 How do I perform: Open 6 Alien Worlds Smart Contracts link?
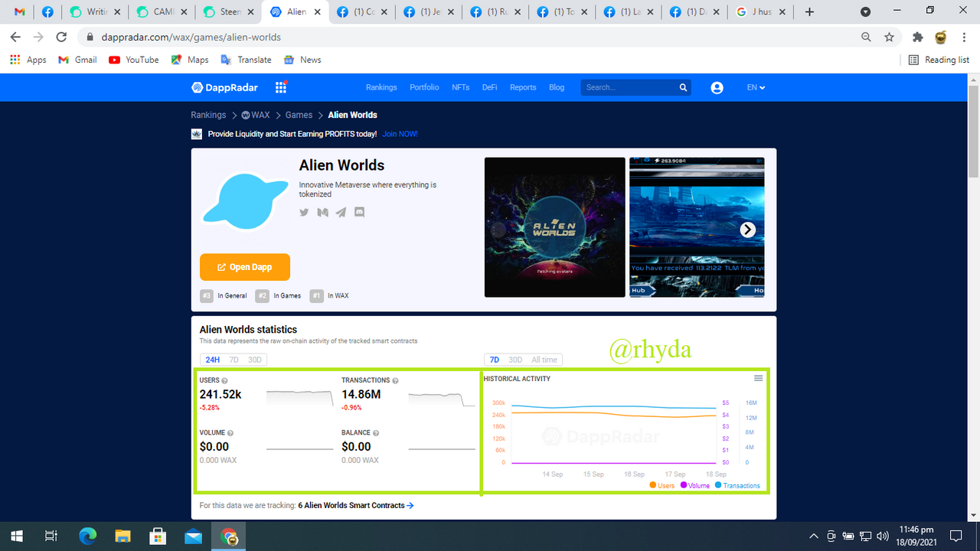(356, 505)
